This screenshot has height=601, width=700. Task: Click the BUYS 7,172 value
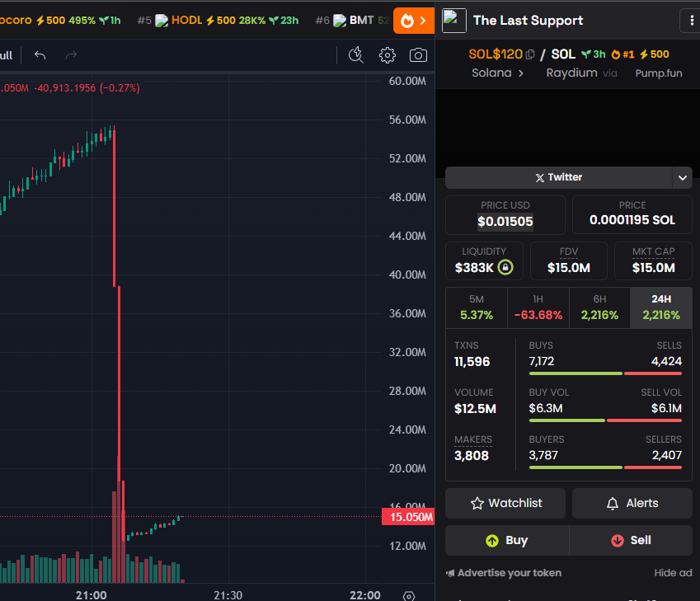pos(542,361)
